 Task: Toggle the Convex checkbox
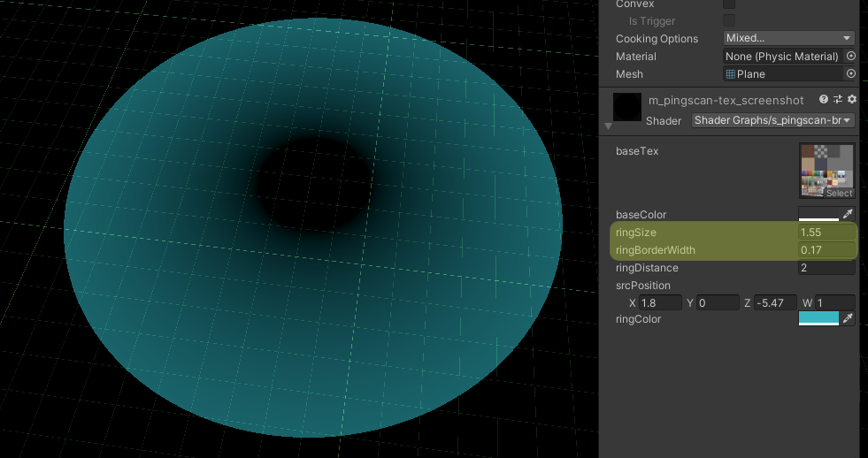coord(729,4)
